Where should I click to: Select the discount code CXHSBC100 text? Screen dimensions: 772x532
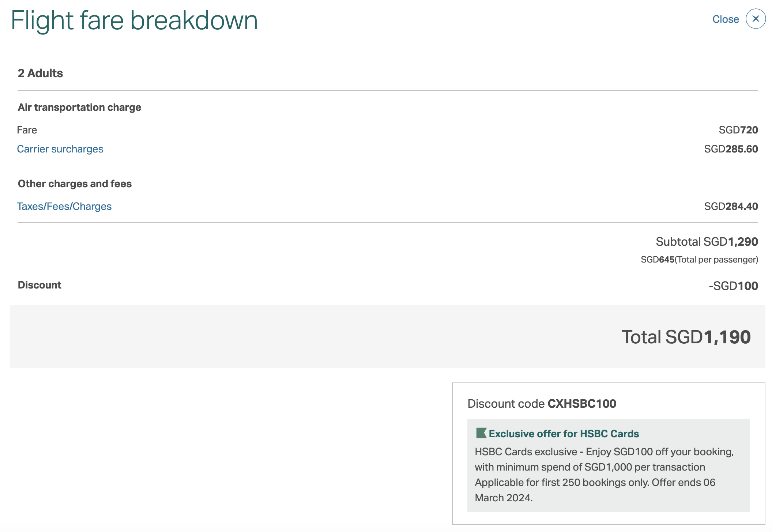581,404
